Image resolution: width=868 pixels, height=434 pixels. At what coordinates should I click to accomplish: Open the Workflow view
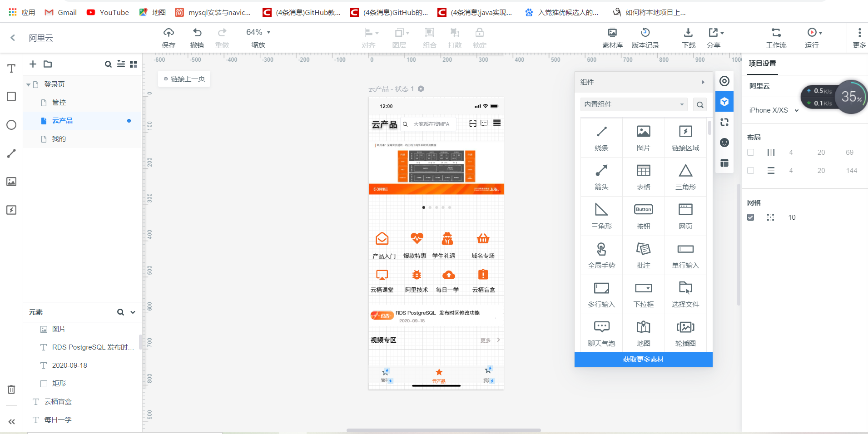click(x=776, y=38)
